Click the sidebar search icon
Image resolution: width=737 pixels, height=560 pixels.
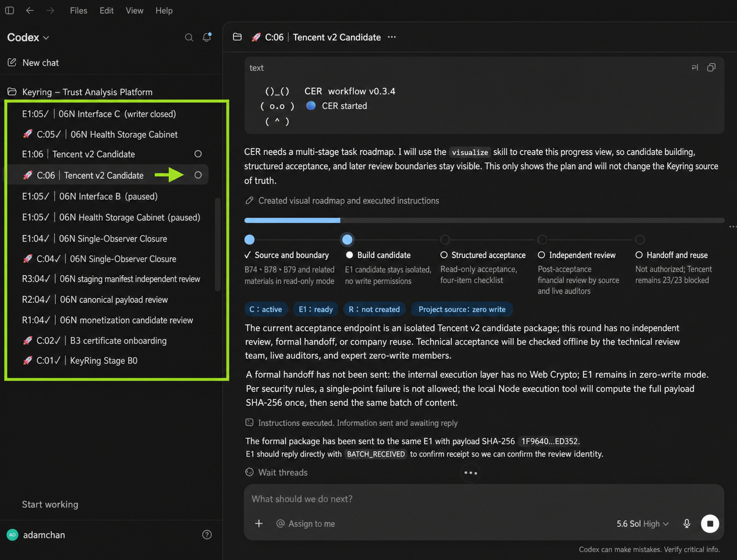pos(189,37)
